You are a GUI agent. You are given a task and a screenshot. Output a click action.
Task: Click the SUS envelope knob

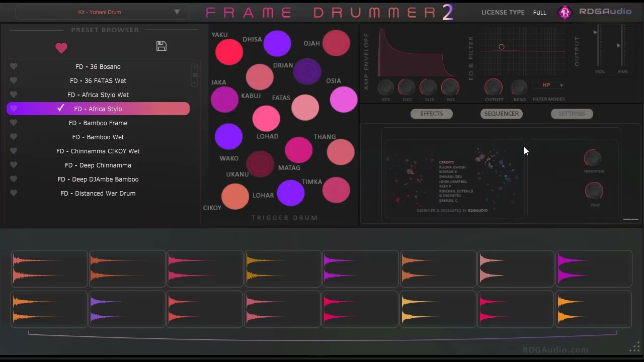[429, 87]
